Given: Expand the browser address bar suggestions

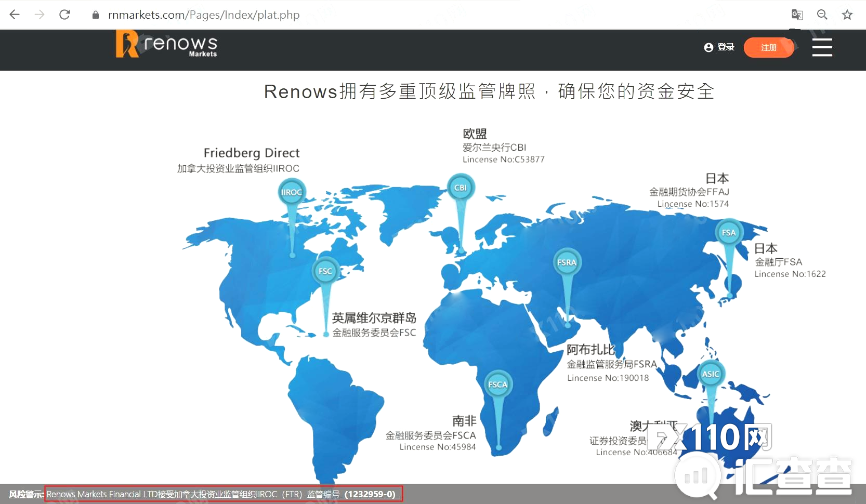Looking at the screenshot, I should pos(203,15).
